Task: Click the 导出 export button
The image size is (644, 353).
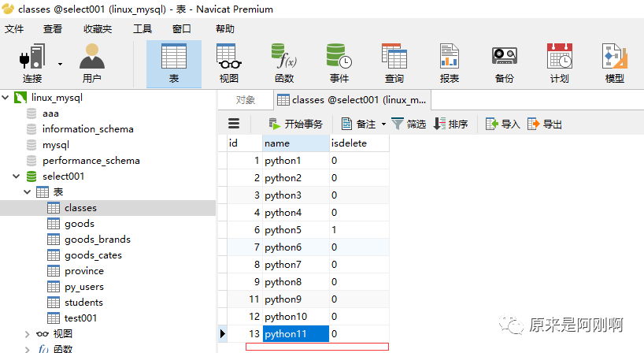Action: tap(545, 124)
